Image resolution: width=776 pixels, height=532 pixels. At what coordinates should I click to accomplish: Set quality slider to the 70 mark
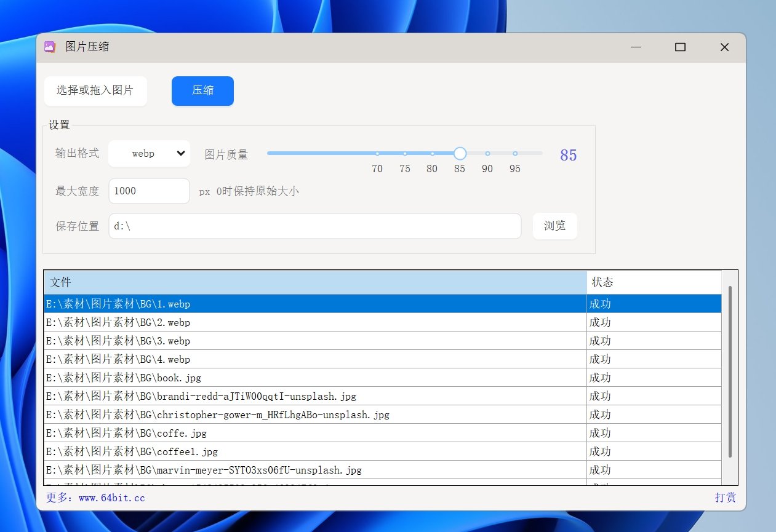(x=377, y=154)
